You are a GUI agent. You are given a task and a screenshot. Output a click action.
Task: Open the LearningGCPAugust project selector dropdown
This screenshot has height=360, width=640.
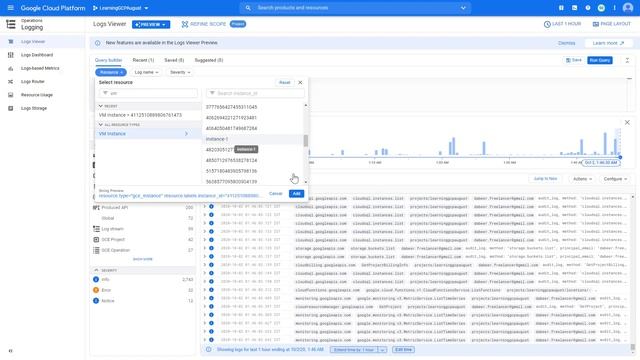[121, 8]
